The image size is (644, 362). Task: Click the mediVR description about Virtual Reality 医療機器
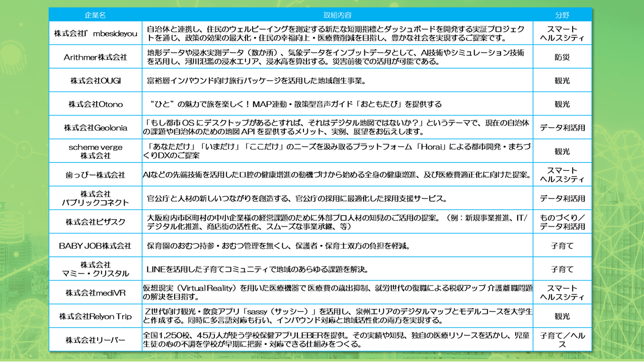337,293
